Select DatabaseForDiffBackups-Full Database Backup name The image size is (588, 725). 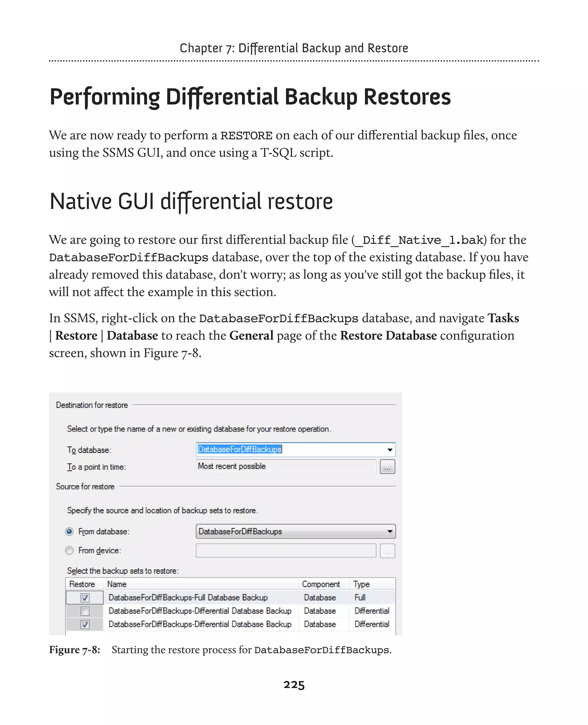(x=188, y=597)
